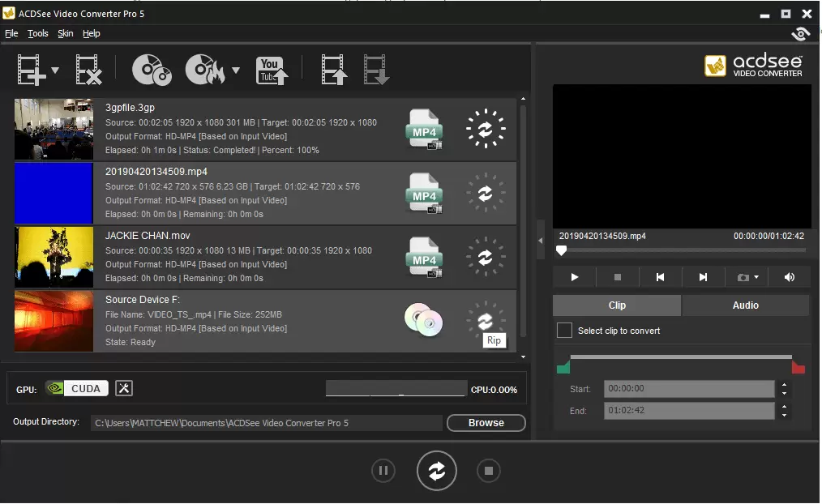Stop the preview playback
The height and width of the screenshot is (504, 822).
tap(618, 277)
